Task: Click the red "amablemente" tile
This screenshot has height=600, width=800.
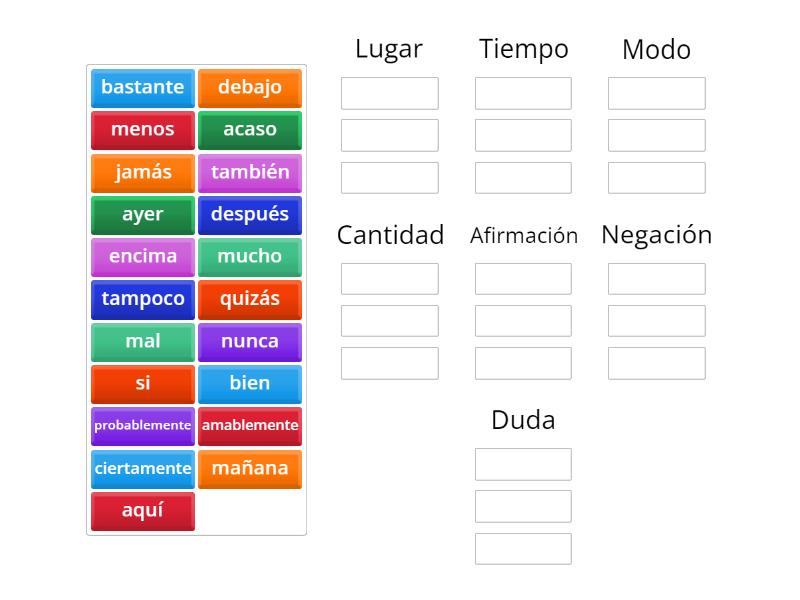Action: coord(250,425)
